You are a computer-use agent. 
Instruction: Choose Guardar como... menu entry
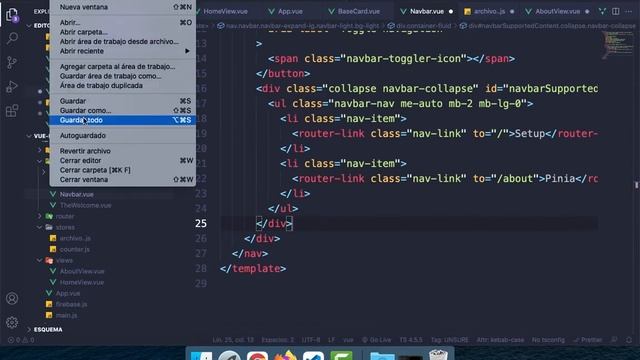pos(122,111)
